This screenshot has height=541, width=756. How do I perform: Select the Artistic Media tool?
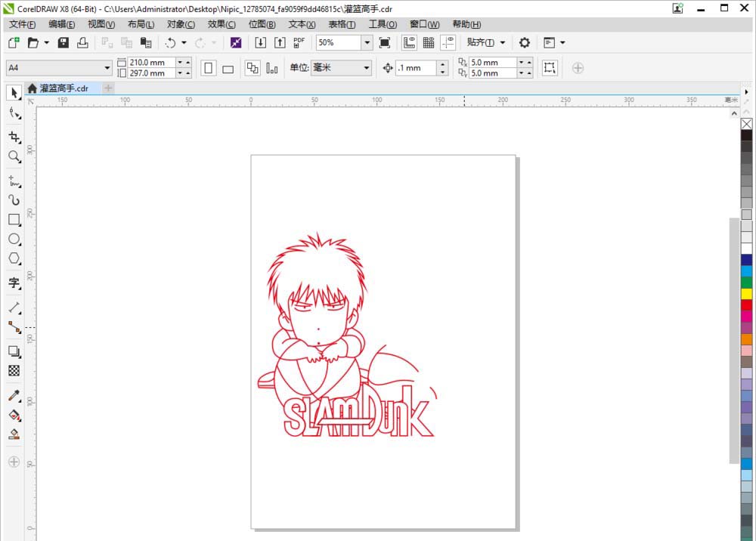[x=14, y=200]
